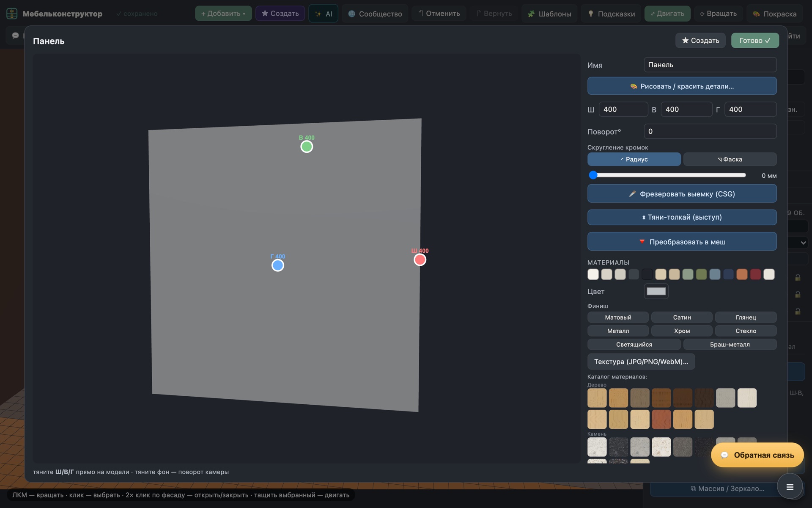
Task: Pick the navy blue material swatch
Action: [x=728, y=274]
